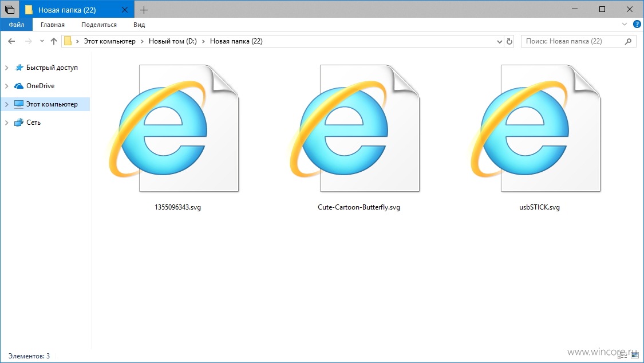The image size is (644, 363).
Task: Select OneDrive in navigation pane
Action: 40,86
